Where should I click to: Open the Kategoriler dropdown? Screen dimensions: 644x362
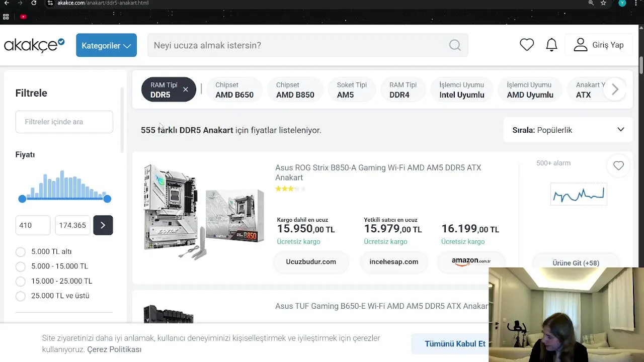tap(106, 45)
